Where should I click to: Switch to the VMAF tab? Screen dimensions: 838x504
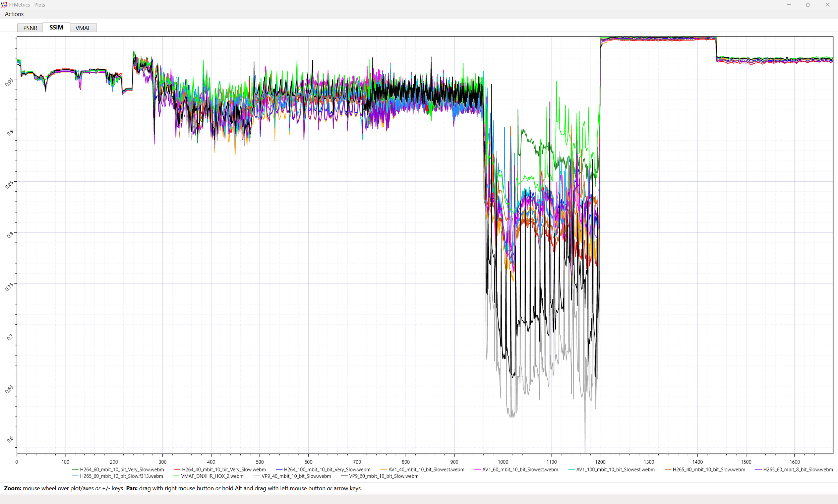pyautogui.click(x=83, y=28)
